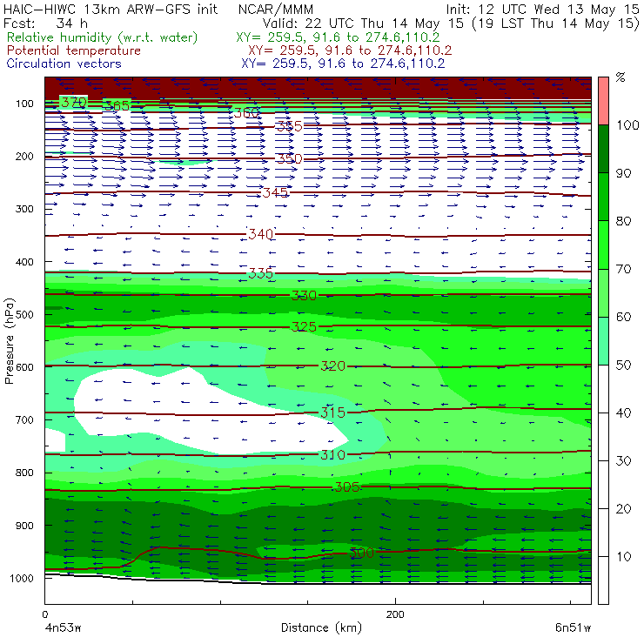644x644 pixels.
Task: Click the 345 contour label
Action: [275, 192]
